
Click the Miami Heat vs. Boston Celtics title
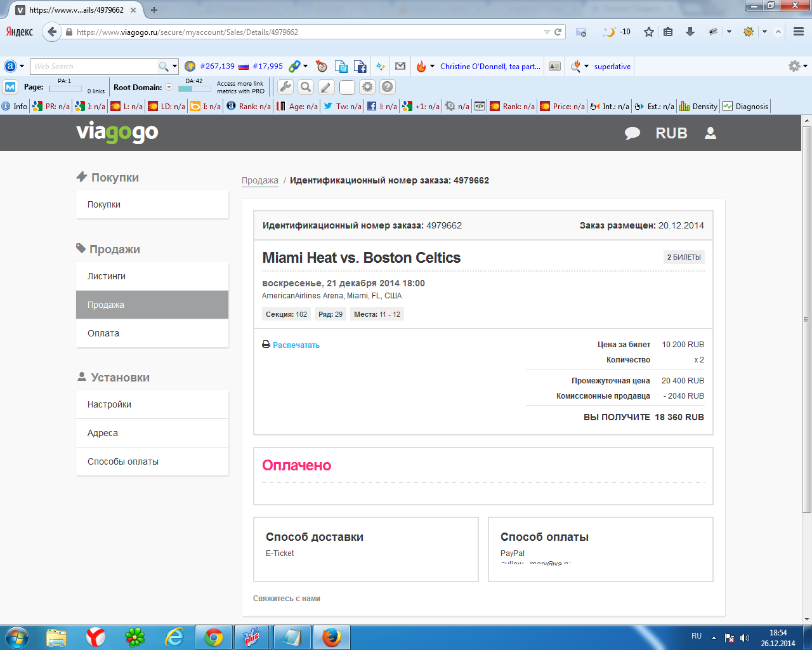pyautogui.click(x=362, y=258)
